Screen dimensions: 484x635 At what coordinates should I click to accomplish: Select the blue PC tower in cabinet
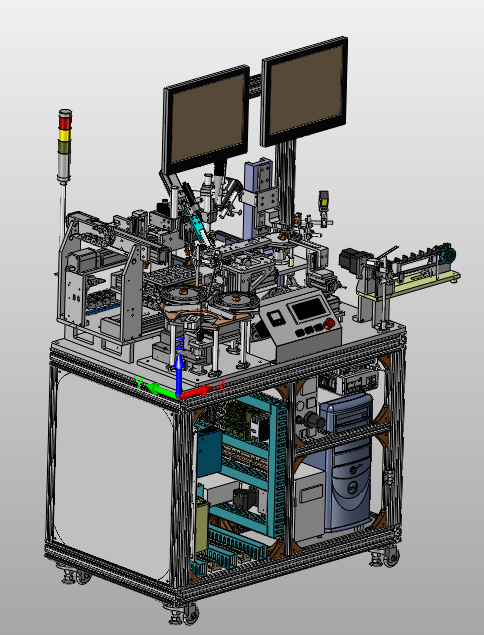348,462
